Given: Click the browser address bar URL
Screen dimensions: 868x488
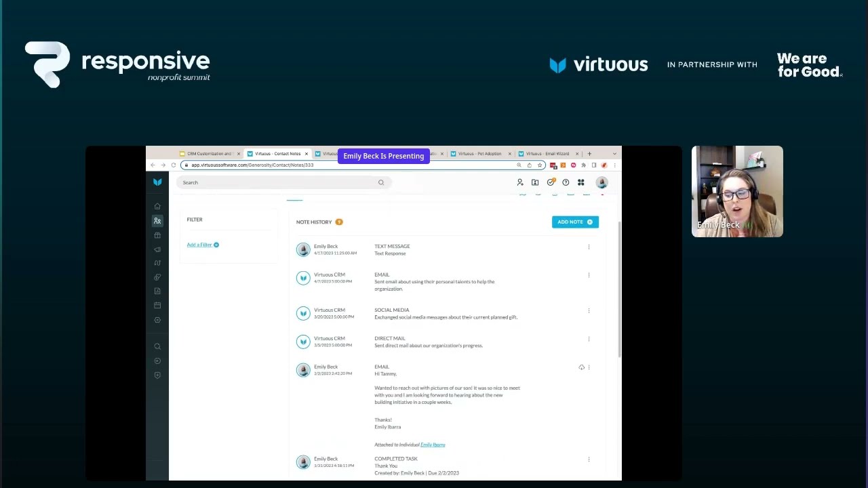Looking at the screenshot, I should coord(252,165).
